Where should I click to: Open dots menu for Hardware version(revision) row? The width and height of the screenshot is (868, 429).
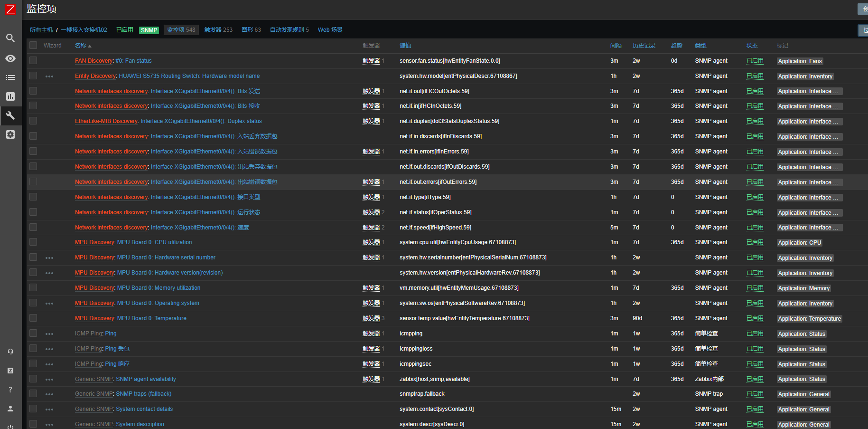click(x=49, y=273)
